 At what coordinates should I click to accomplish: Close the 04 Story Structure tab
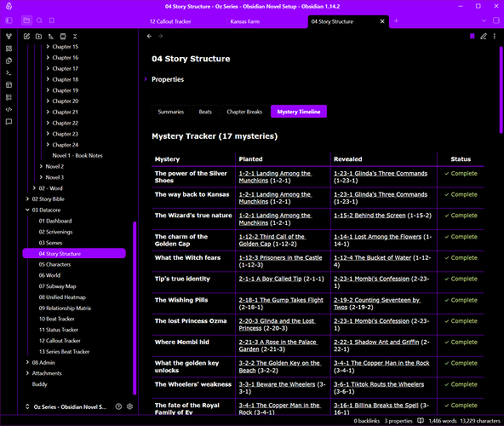[382, 21]
